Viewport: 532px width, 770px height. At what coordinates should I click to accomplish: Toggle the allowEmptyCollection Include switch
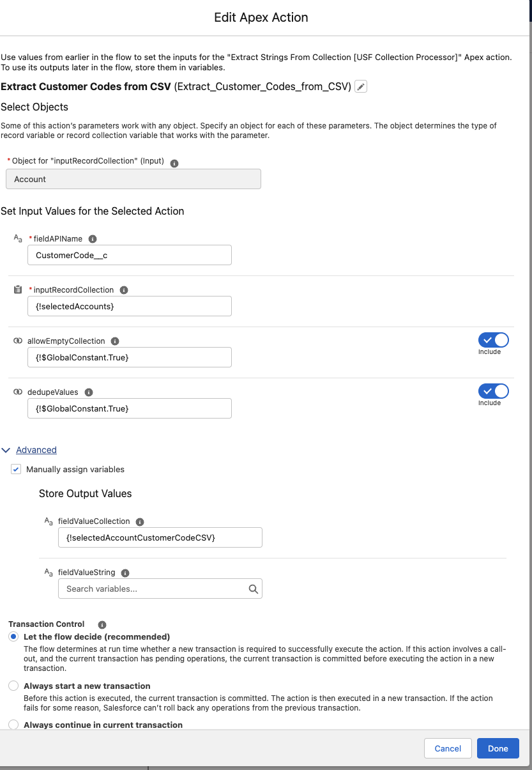494,340
